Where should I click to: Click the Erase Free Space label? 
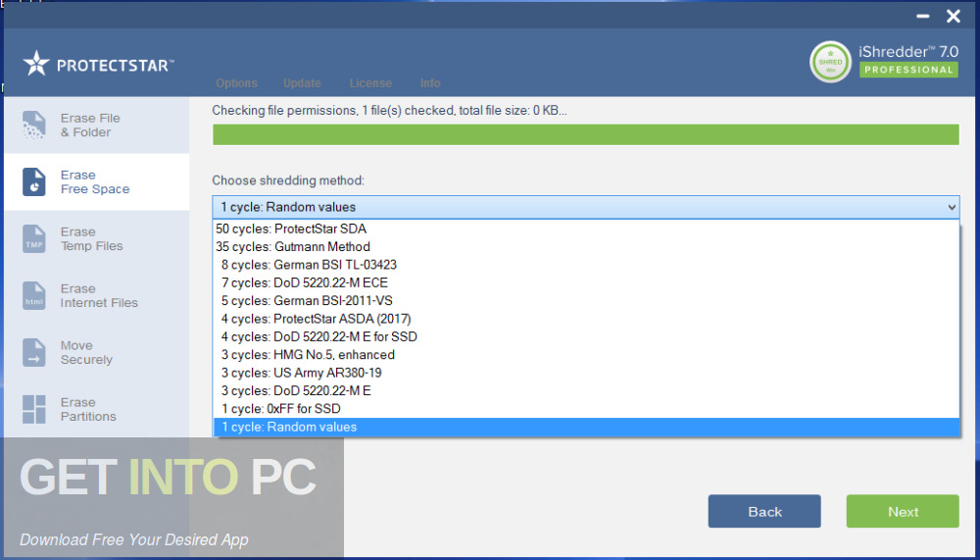95,182
